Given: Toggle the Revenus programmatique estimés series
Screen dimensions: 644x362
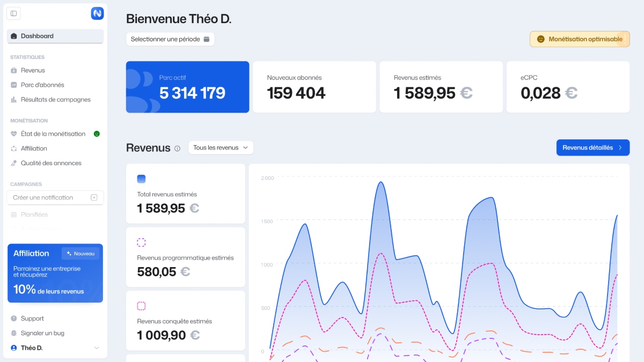Looking at the screenshot, I should pyautogui.click(x=141, y=242).
